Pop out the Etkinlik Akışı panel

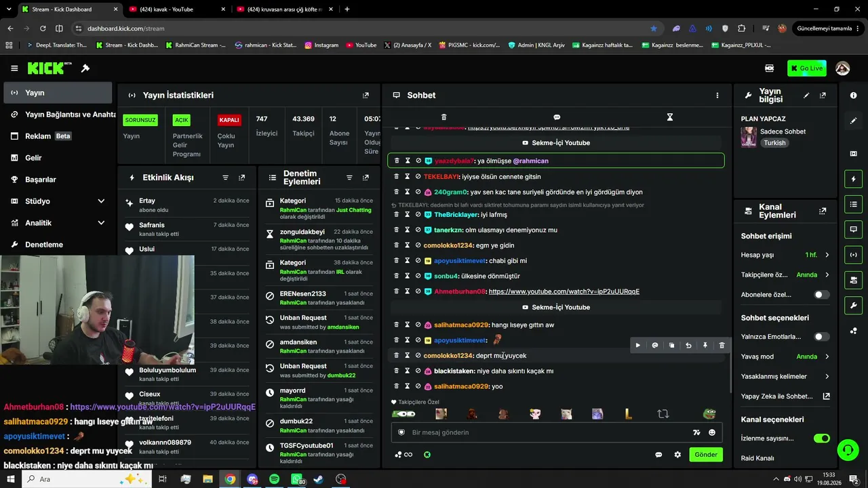point(242,178)
